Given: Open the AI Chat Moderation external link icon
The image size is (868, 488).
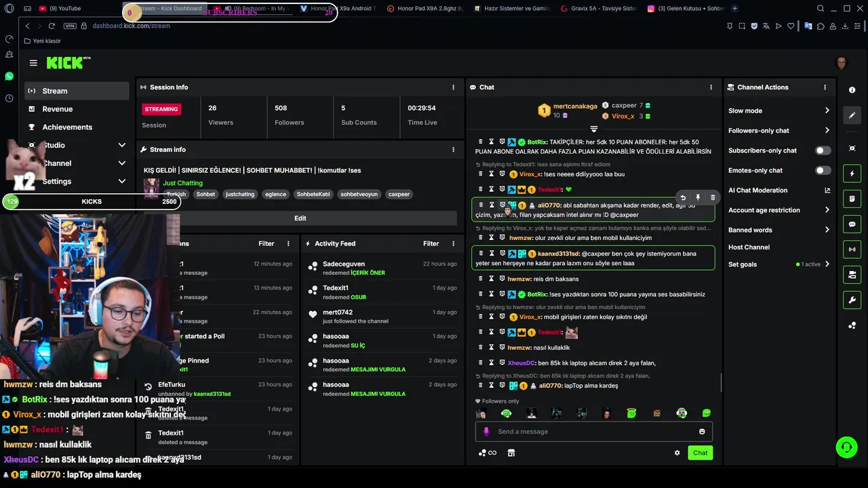Looking at the screenshot, I should coord(827,190).
